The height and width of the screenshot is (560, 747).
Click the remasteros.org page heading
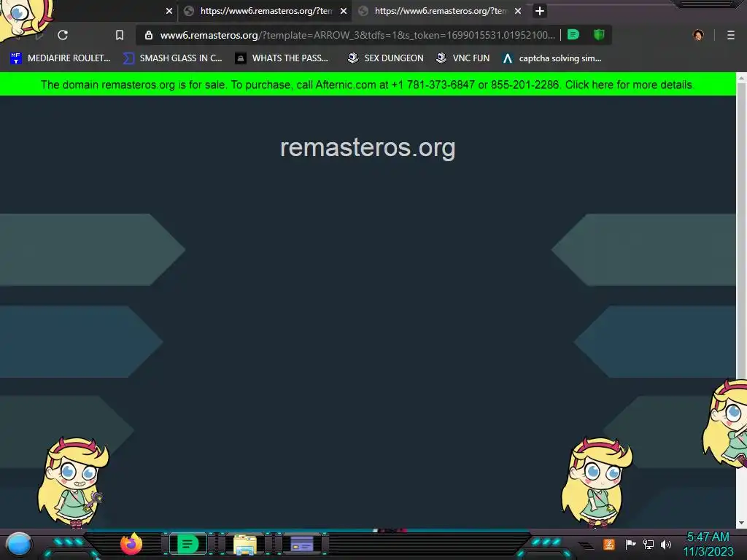(x=368, y=147)
